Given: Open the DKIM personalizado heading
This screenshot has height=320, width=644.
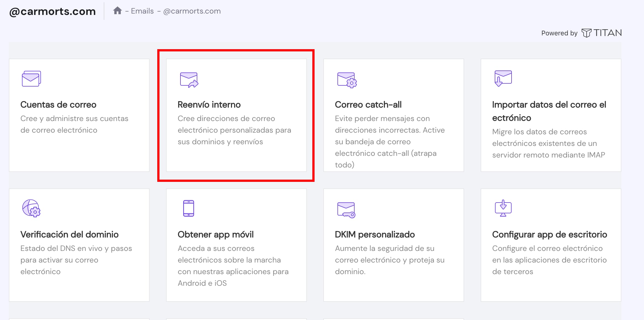Looking at the screenshot, I should click(x=375, y=234).
